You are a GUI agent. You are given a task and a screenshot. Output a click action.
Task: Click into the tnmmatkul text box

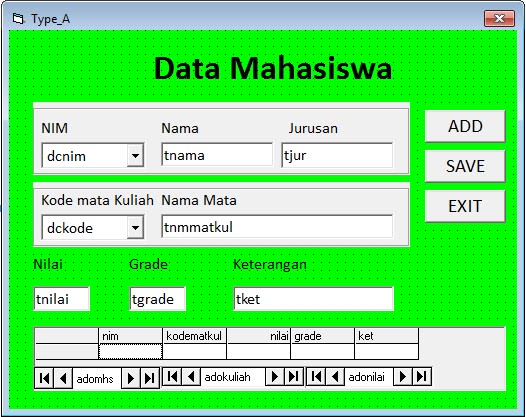click(277, 227)
